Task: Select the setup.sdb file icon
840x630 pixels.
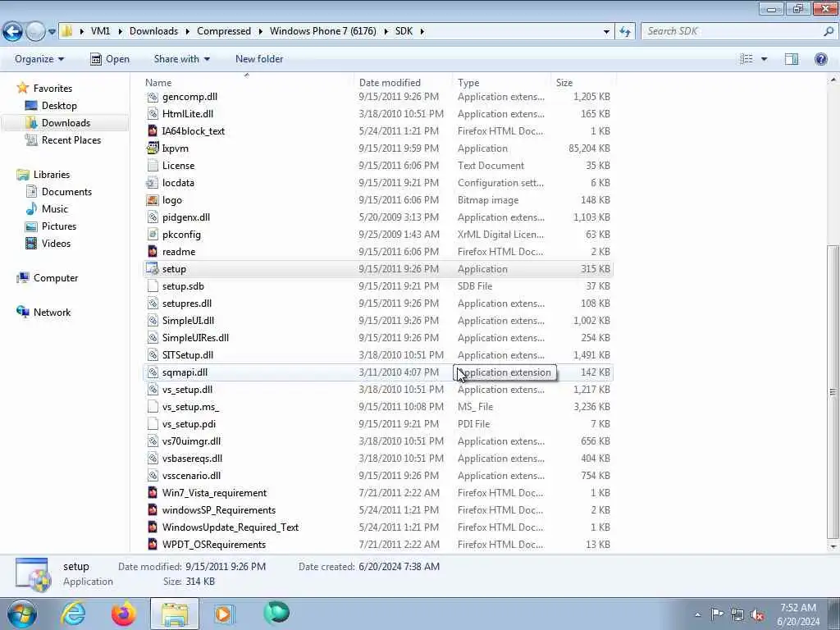Action: [x=153, y=286]
